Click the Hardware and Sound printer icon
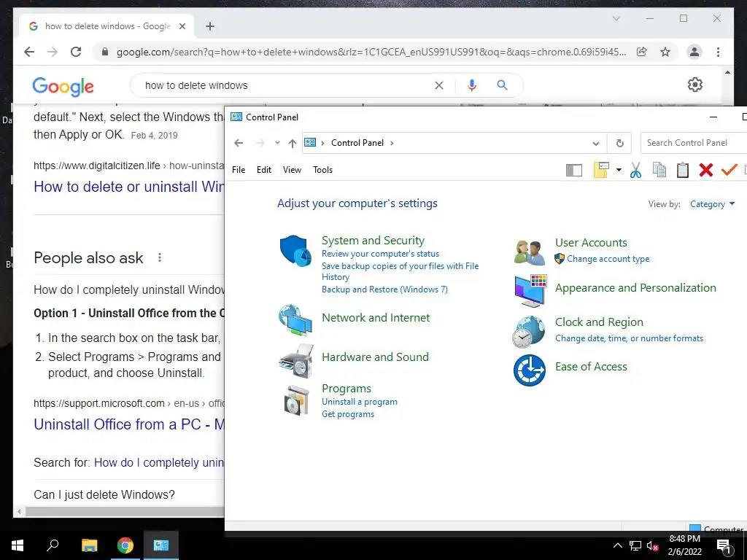 click(296, 360)
